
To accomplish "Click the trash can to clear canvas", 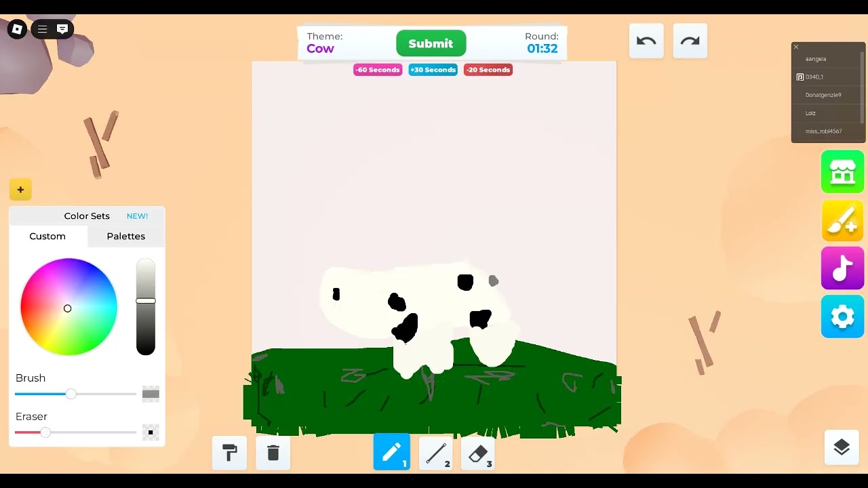I will [x=273, y=453].
